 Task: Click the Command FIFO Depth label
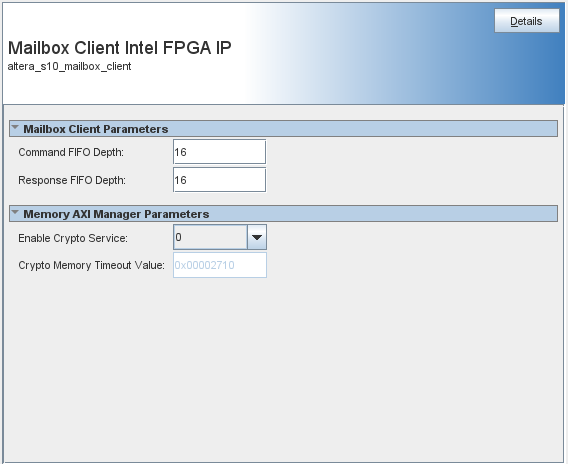pos(71,152)
